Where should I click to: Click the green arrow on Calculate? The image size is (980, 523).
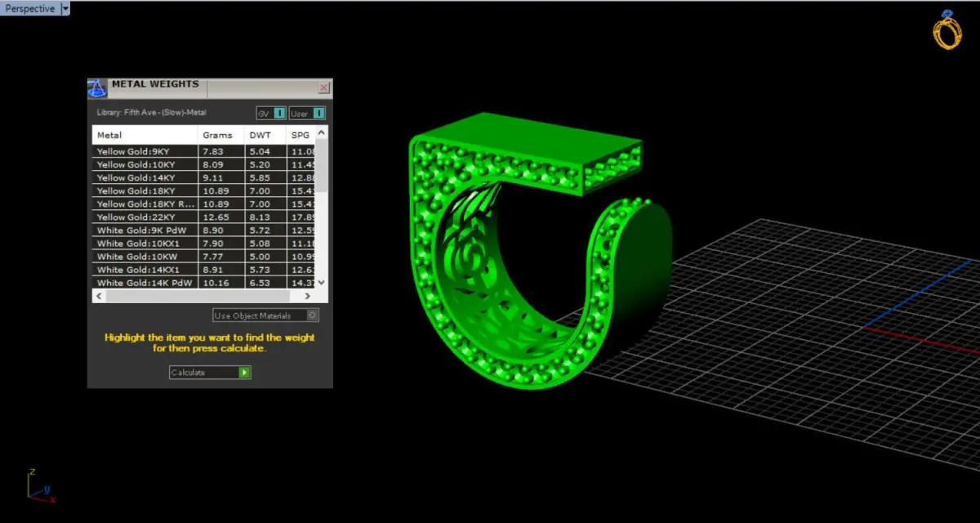tap(244, 373)
